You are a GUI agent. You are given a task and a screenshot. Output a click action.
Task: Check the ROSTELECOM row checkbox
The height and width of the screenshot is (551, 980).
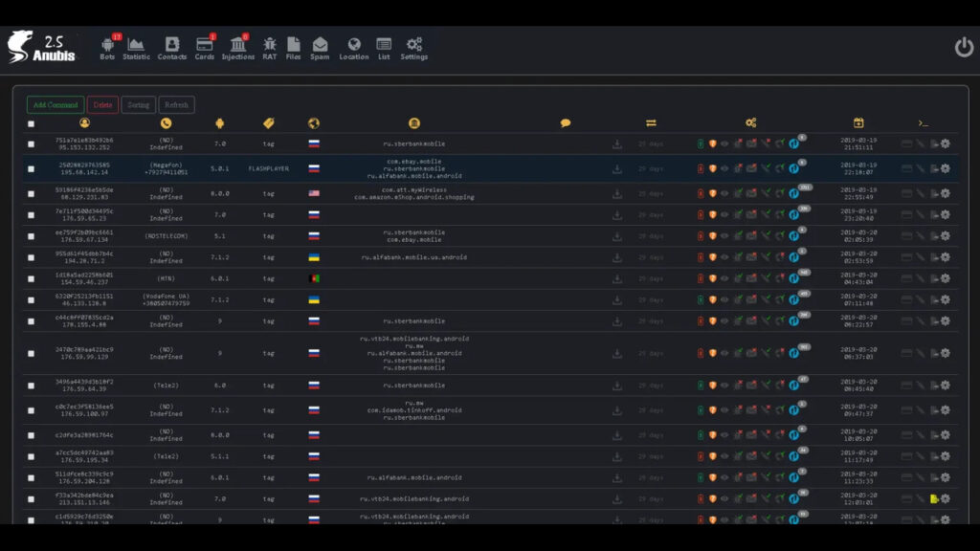[x=32, y=236]
